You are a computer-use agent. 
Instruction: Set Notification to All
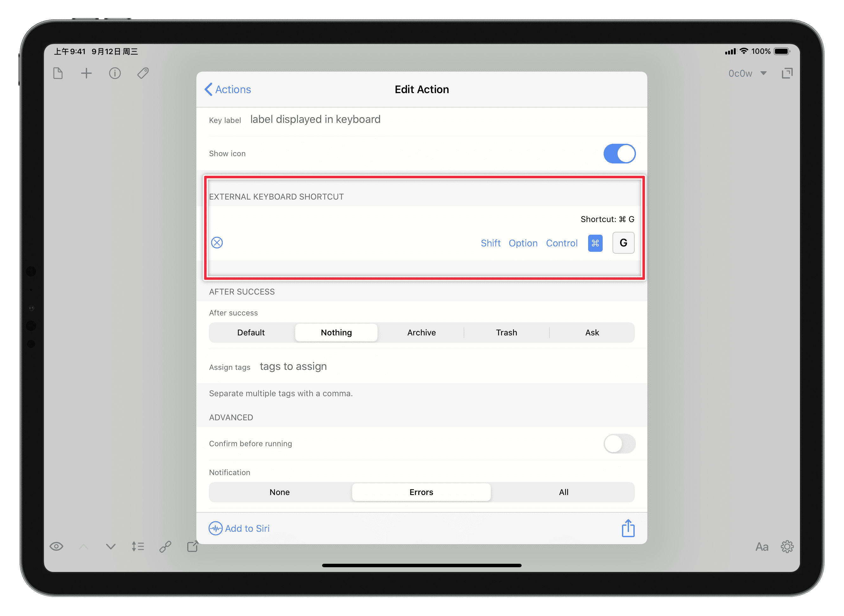coord(563,492)
